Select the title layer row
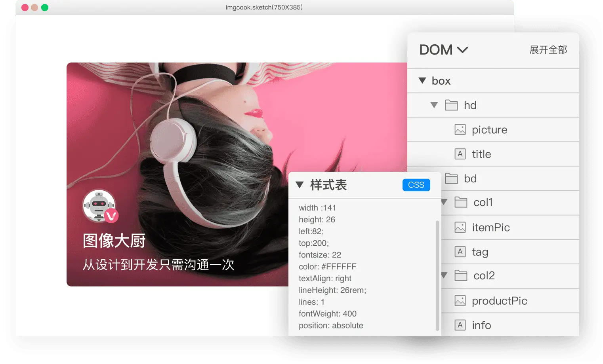This screenshot has width=603, height=364. tap(493, 154)
